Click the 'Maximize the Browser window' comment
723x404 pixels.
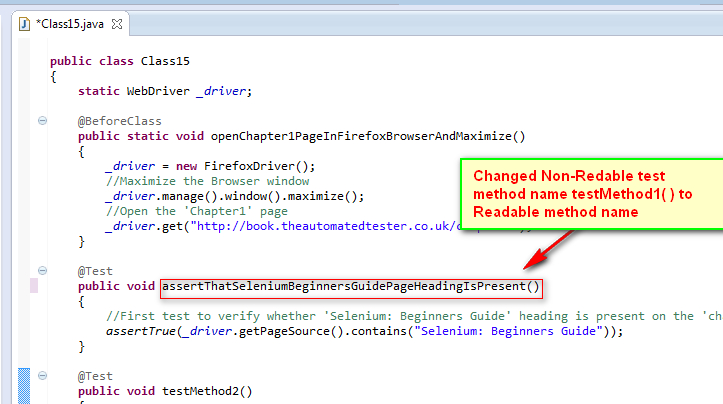tap(207, 181)
